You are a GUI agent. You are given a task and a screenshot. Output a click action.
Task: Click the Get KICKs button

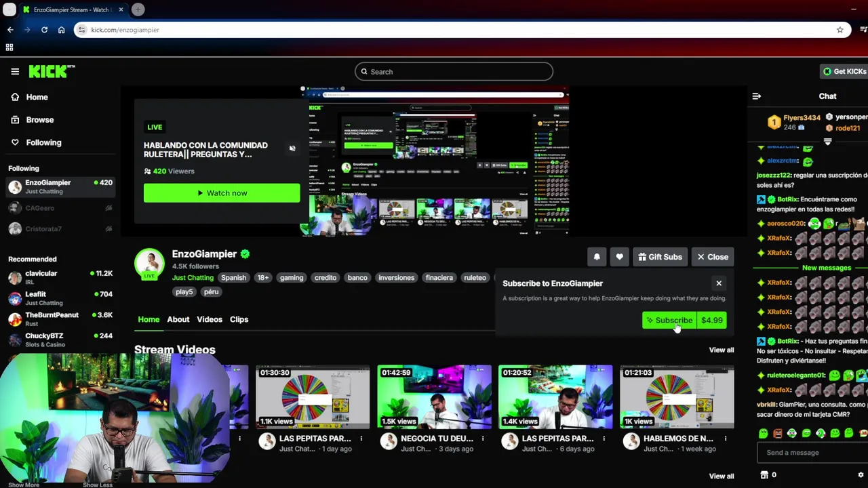pyautogui.click(x=844, y=71)
